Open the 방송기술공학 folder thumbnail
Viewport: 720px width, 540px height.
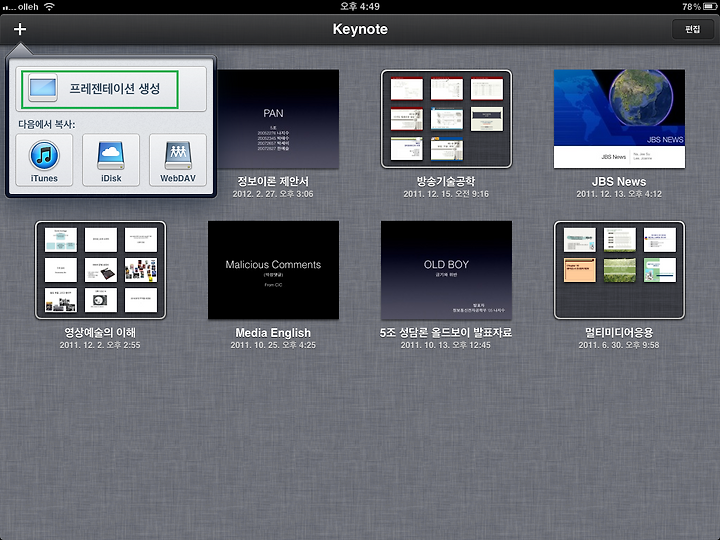pyautogui.click(x=446, y=119)
